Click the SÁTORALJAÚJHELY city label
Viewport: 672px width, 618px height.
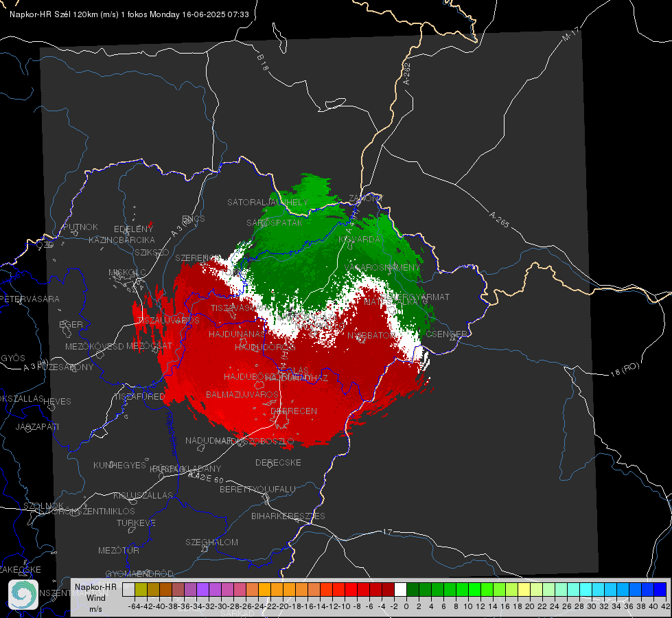(x=268, y=202)
